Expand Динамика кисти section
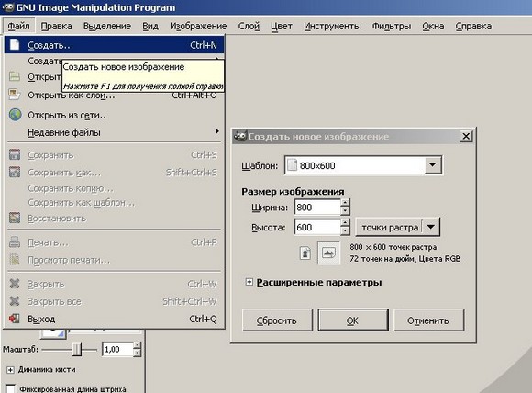Screen dimensions: 532x393 10,369
